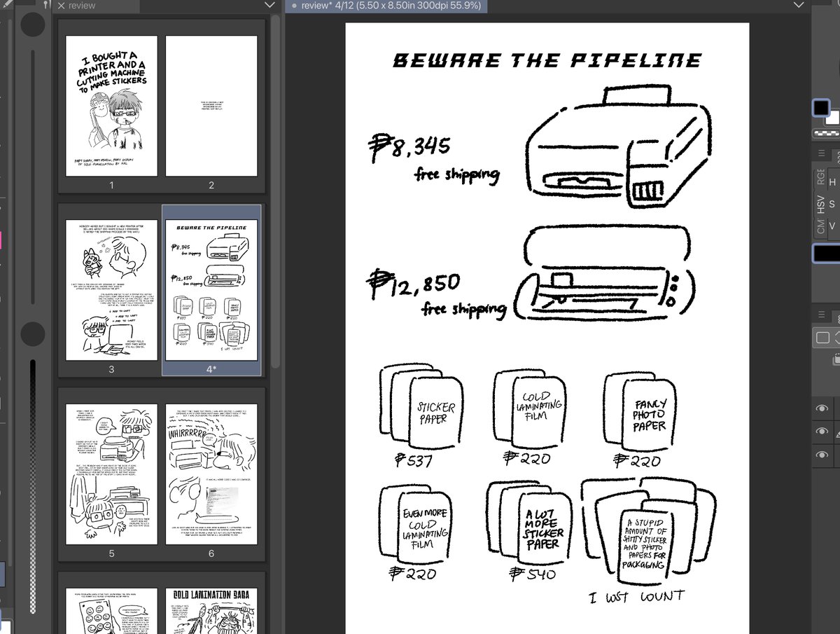Click the S saturation slider label
The width and height of the screenshot is (840, 634).
pyautogui.click(x=832, y=204)
